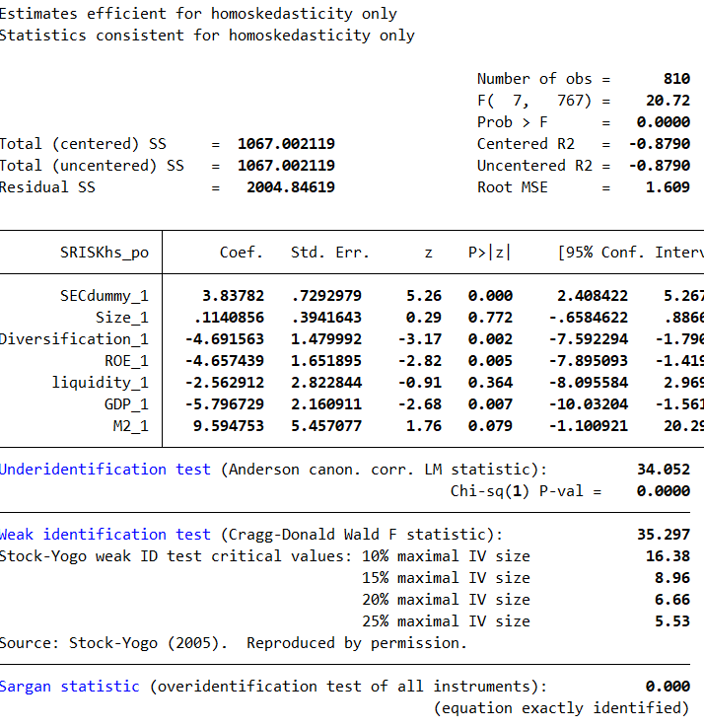704x728 pixels.
Task: Select 25% maximal IV size value 5.53
Action: click(672, 621)
